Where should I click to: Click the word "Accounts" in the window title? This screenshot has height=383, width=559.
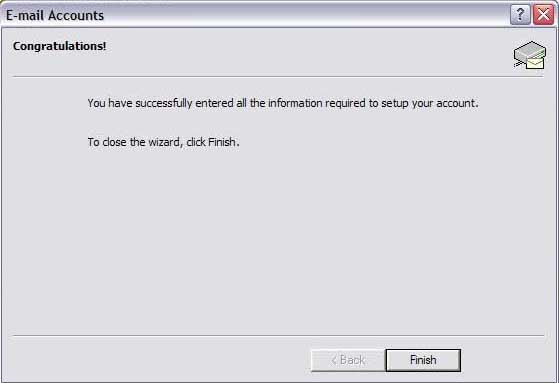pyautogui.click(x=76, y=15)
